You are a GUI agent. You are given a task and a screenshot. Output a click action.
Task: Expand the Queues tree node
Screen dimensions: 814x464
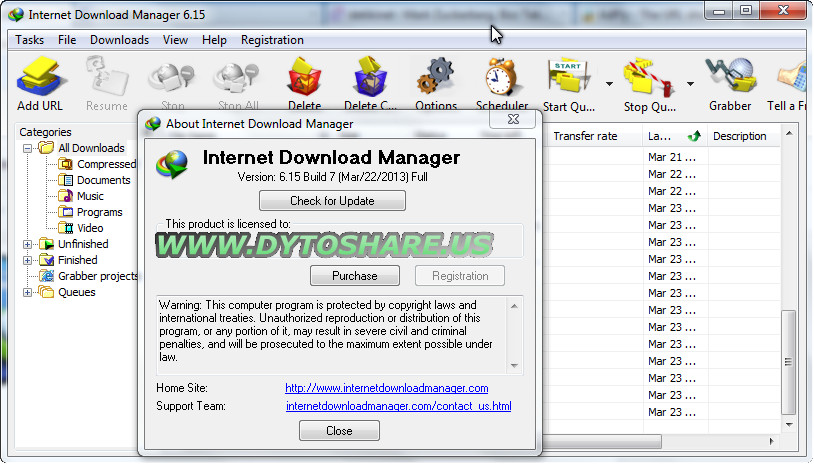coord(28,293)
